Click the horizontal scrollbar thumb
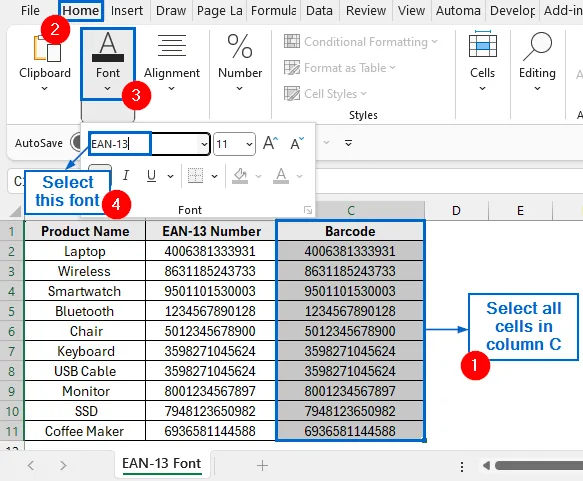The image size is (583, 481). click(539, 465)
